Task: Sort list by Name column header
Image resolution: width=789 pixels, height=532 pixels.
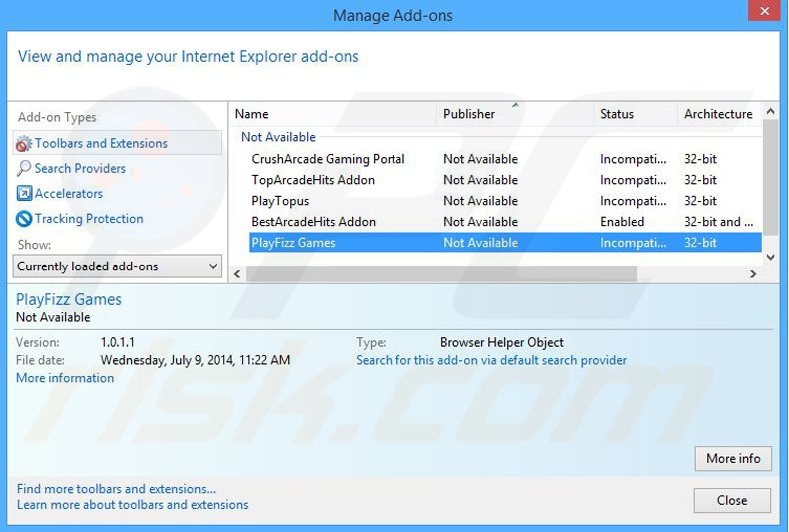Action: (x=335, y=114)
